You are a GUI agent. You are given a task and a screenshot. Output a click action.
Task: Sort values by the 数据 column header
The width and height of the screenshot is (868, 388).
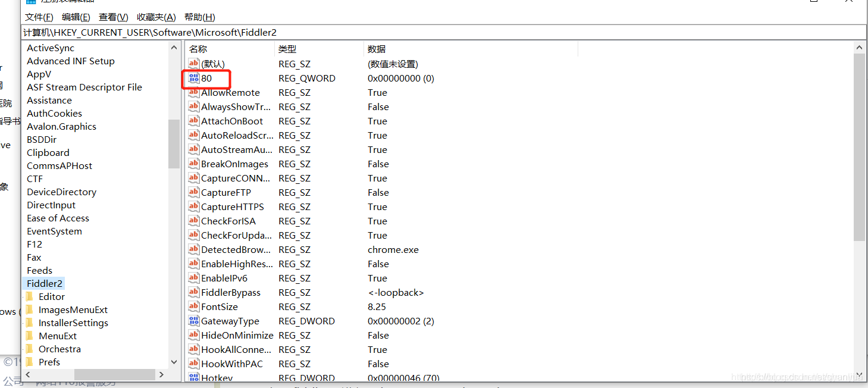(471, 49)
